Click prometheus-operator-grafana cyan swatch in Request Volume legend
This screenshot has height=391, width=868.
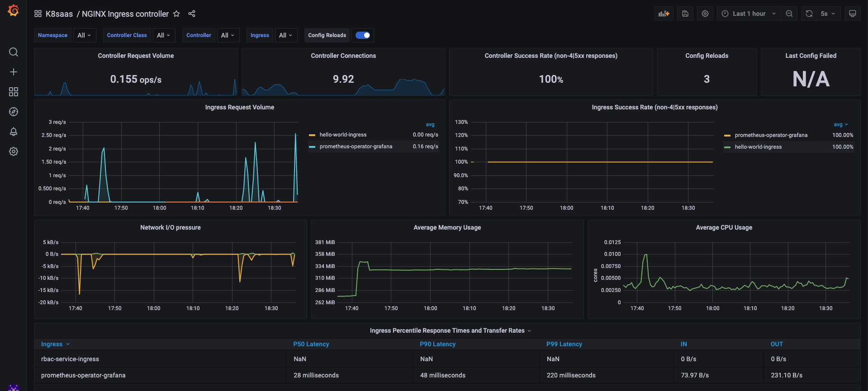pos(312,146)
